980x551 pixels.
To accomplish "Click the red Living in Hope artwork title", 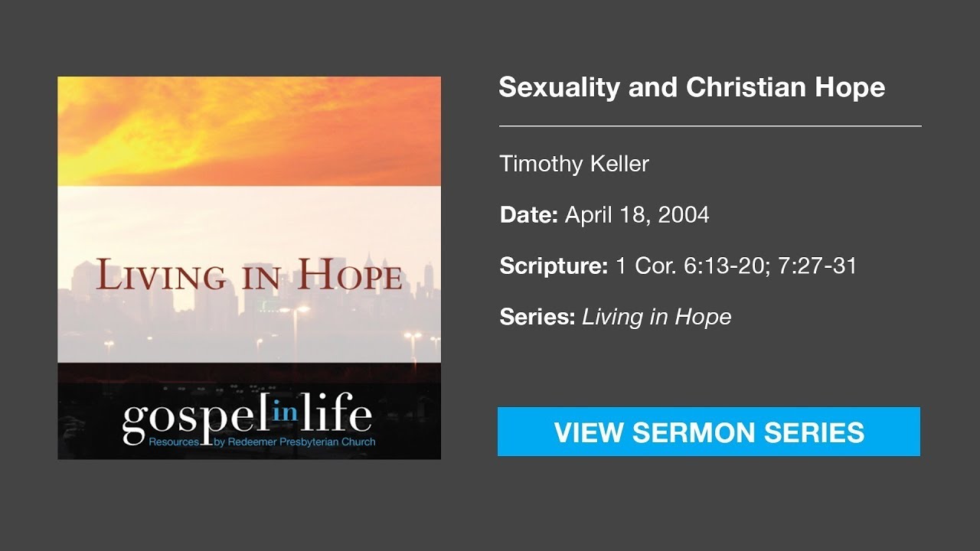I will coord(249,275).
